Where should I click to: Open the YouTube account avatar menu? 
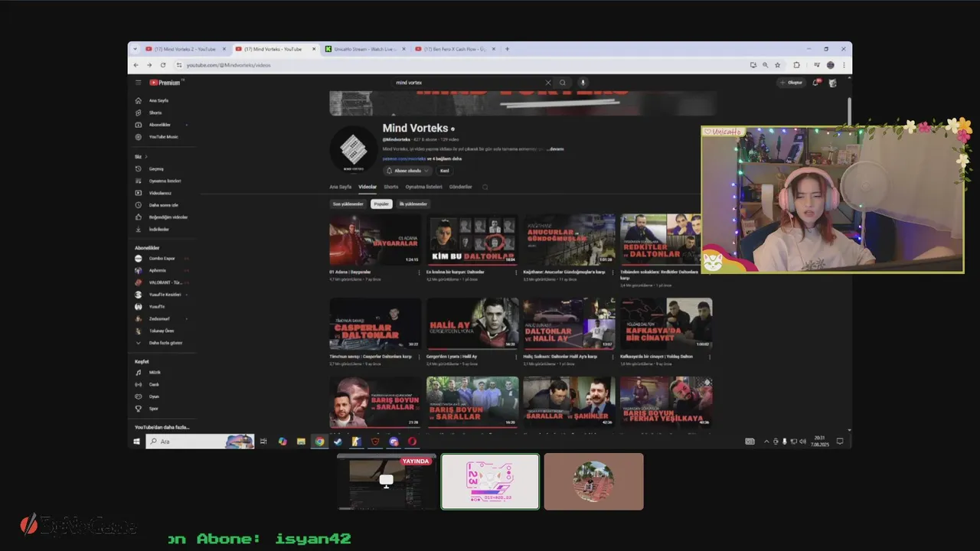[833, 83]
